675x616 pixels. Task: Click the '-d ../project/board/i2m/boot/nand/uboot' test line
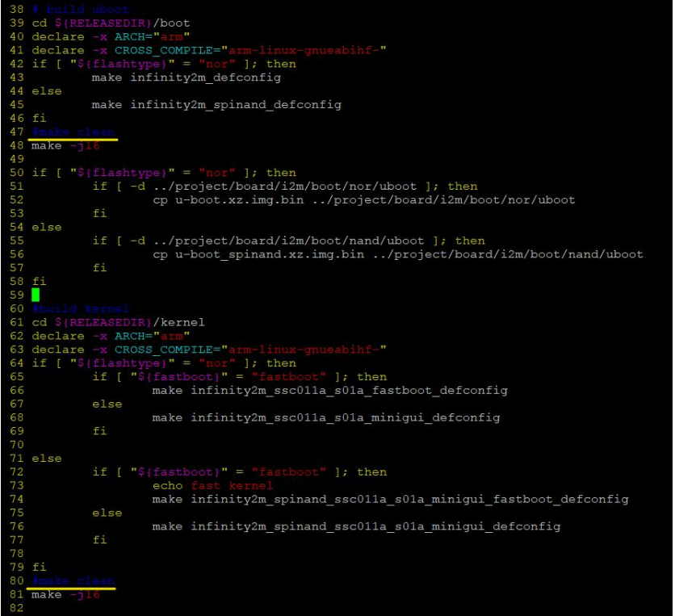(289, 241)
